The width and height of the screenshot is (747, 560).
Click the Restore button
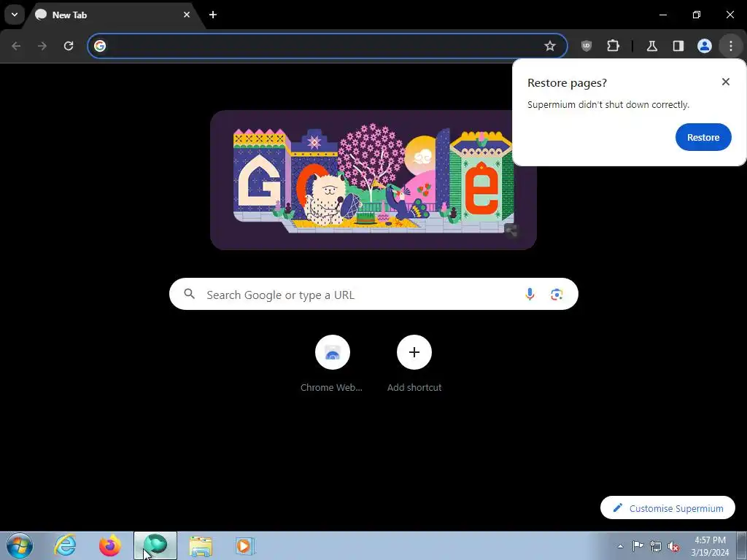click(703, 137)
